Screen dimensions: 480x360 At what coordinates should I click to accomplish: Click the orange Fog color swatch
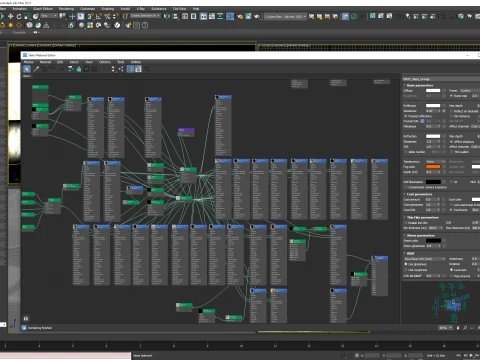coord(433,167)
